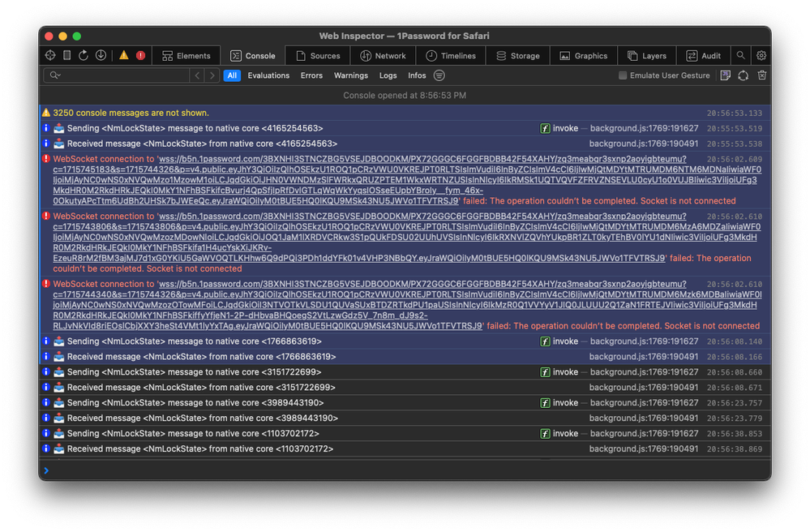Click the Console opened at 8:56:53 PM text

click(405, 96)
